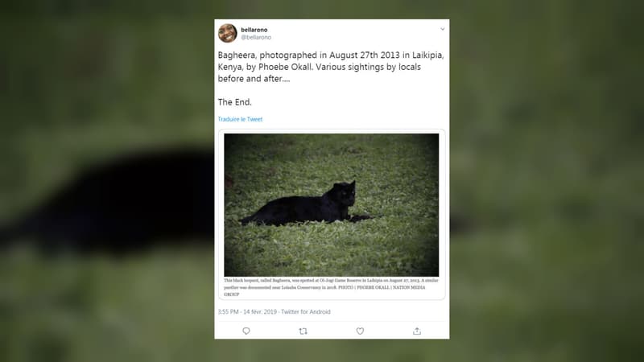This screenshot has width=644, height=362.
Task: Open the black leopard photo
Action: [x=332, y=205]
